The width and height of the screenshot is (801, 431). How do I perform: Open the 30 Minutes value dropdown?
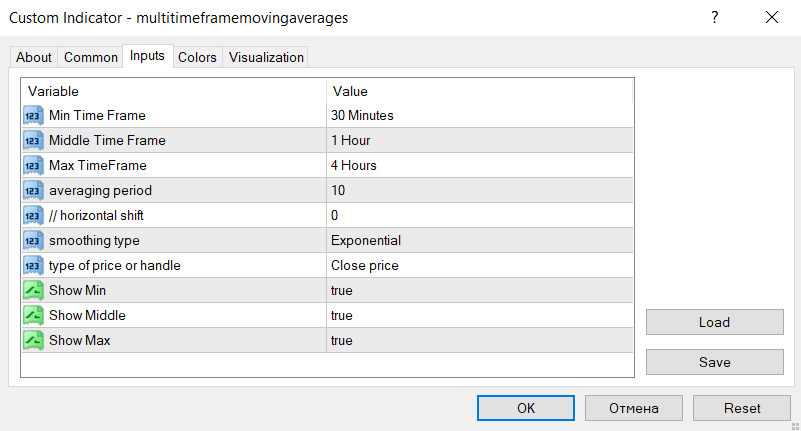[x=480, y=115]
